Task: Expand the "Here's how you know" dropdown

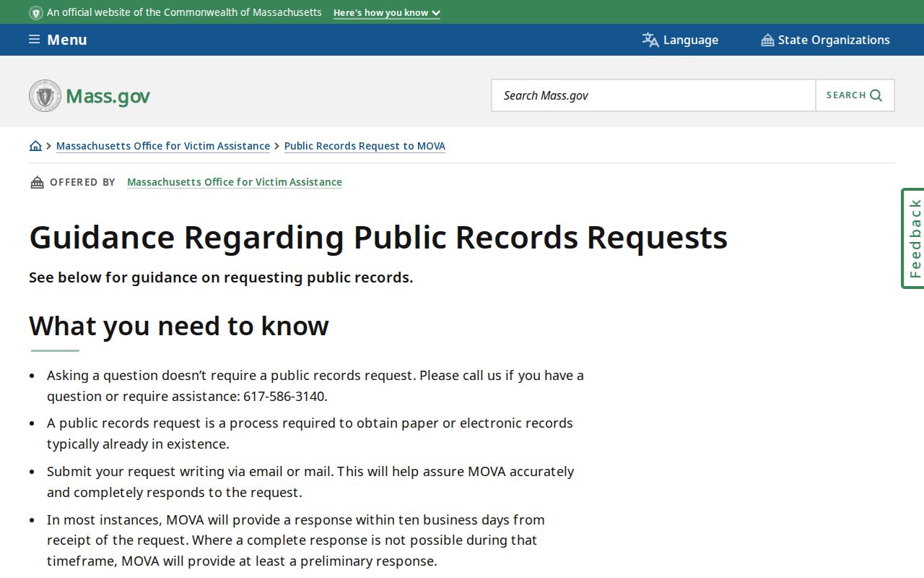Action: point(387,13)
